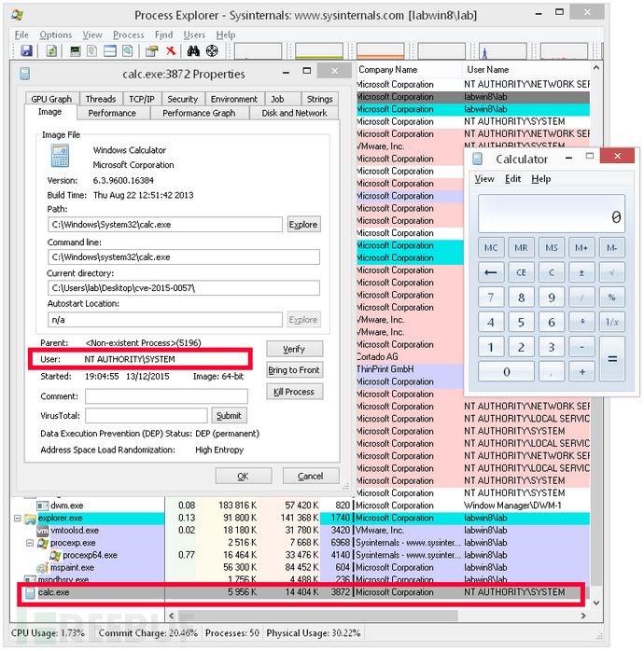Image resolution: width=644 pixels, height=651 pixels.
Task: Click the Calculator equals button
Action: tap(612, 359)
